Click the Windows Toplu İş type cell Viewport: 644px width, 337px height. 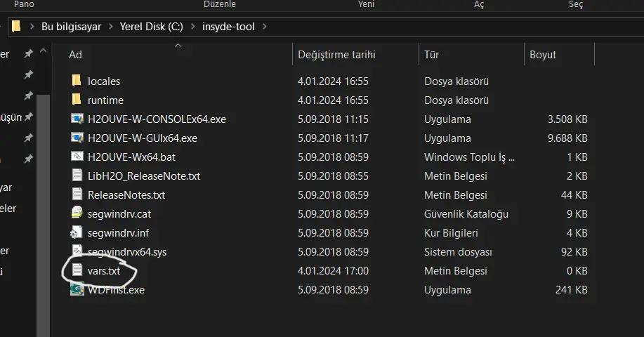(469, 157)
